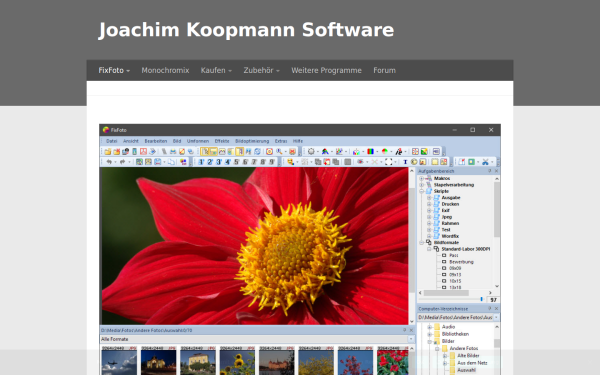Click the crop frame corners icon
Screen dimensions: 600x375
coord(388,162)
